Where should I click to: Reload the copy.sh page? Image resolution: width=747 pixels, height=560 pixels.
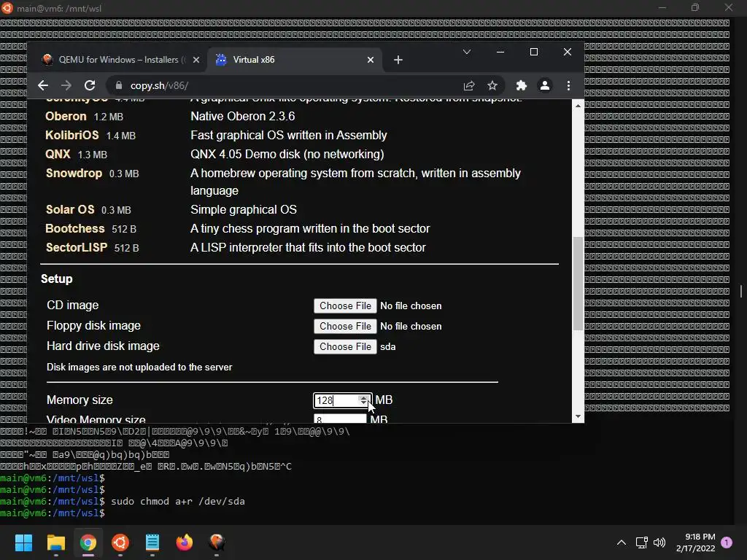tap(90, 85)
